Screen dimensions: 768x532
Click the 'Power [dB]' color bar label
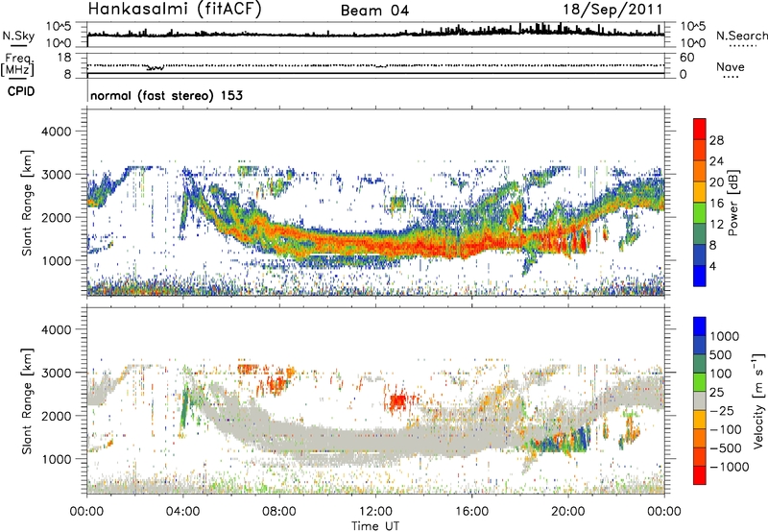(x=732, y=203)
